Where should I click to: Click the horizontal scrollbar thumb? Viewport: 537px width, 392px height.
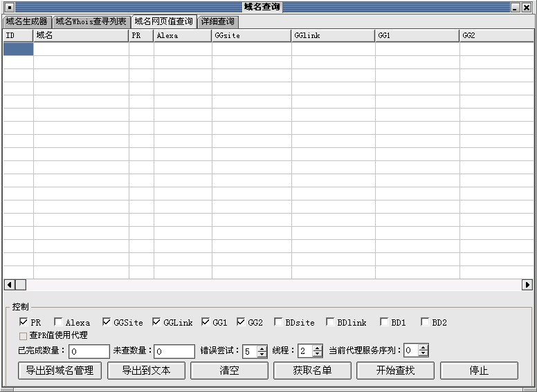[21, 285]
